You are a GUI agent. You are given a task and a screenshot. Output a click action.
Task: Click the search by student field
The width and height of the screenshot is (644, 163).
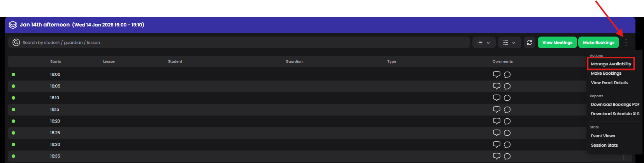239,42
